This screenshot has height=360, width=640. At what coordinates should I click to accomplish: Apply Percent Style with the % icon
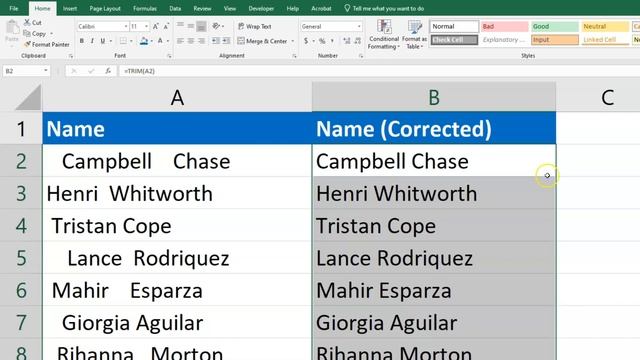pos(322,41)
